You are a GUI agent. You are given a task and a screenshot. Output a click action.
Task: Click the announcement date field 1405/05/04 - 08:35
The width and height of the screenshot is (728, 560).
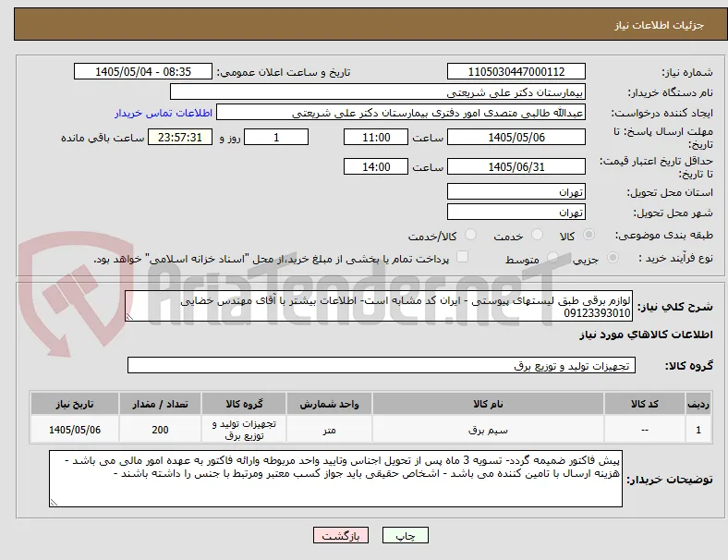click(143, 72)
